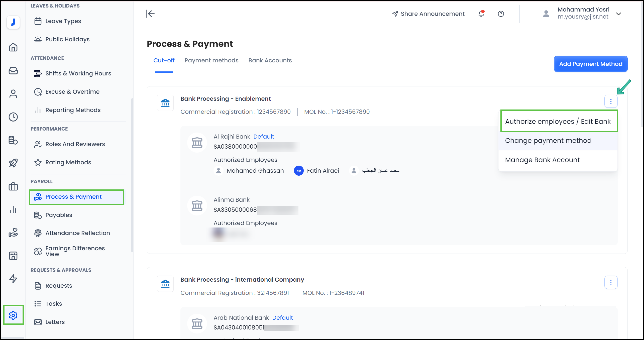644x340 pixels.
Task: Select the Performance rocket icon
Action: [13, 163]
